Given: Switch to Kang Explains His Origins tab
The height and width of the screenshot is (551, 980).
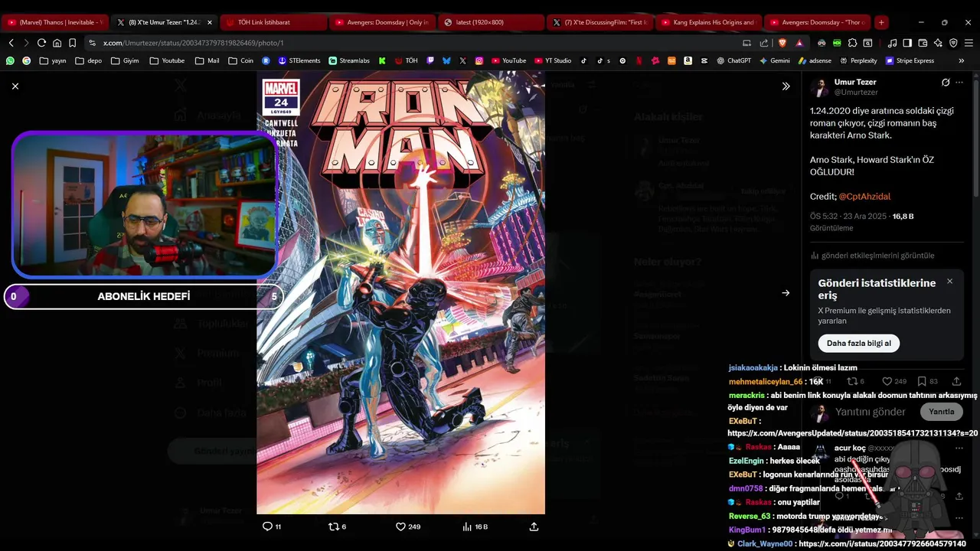Looking at the screenshot, I should (x=710, y=22).
